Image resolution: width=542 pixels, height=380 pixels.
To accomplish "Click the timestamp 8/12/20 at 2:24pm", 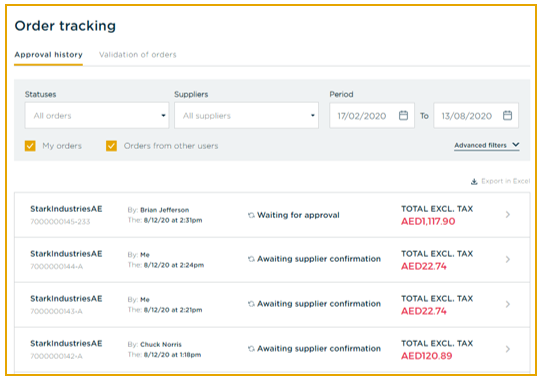I will (174, 265).
